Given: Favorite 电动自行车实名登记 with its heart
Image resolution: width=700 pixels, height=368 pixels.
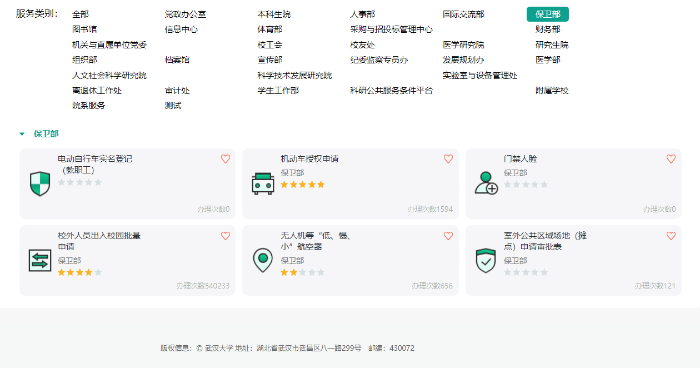Looking at the screenshot, I should [x=225, y=159].
